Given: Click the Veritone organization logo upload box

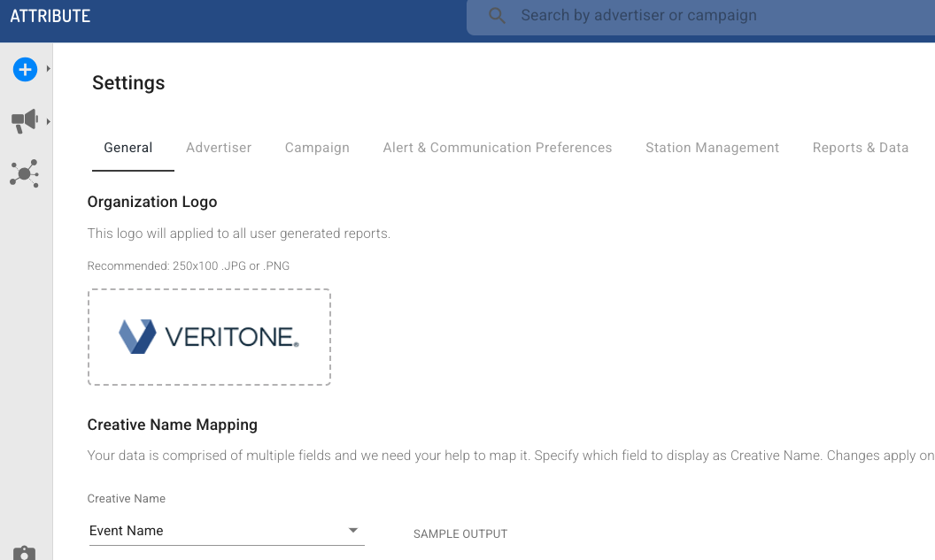Looking at the screenshot, I should 209,337.
